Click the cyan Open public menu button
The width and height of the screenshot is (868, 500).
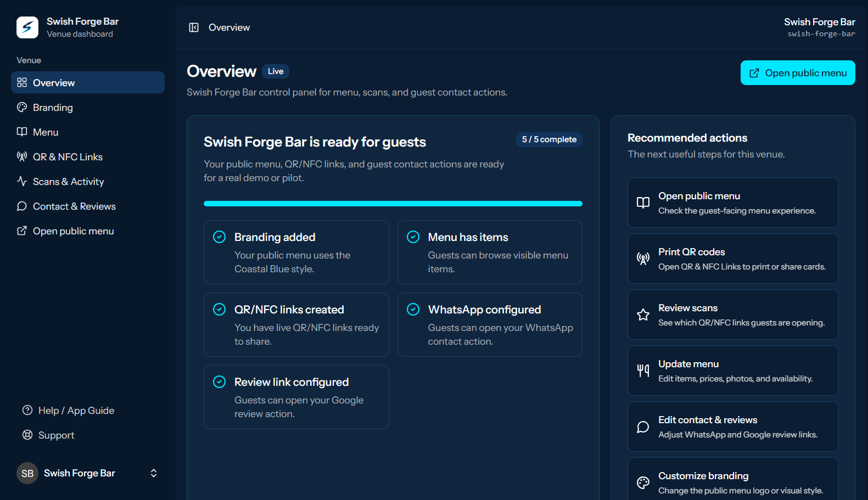point(798,72)
